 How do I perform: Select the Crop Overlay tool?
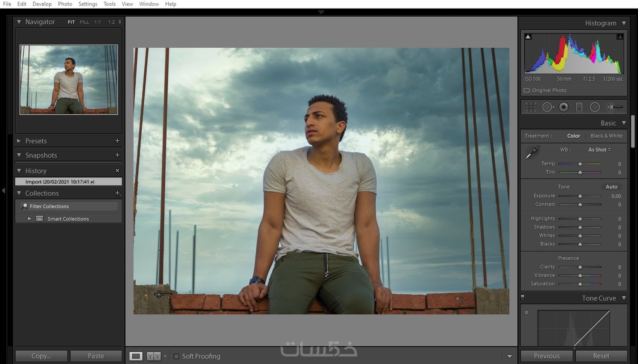(531, 107)
